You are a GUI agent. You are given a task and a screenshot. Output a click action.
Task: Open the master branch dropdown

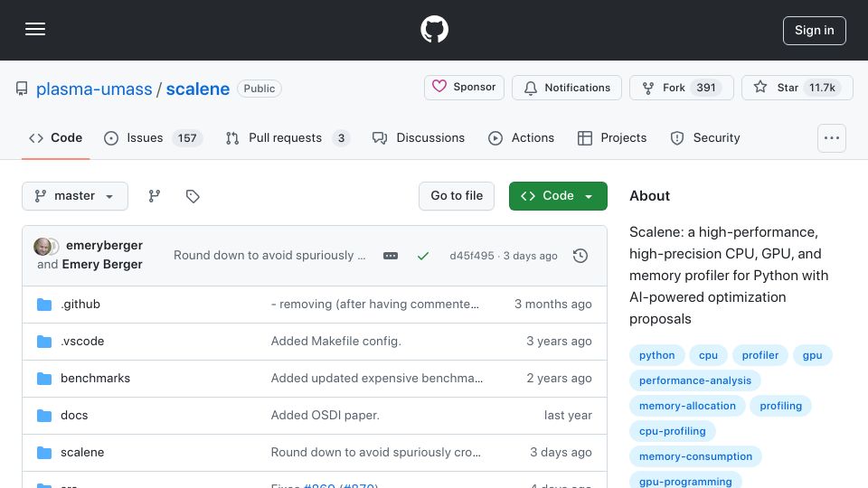(75, 196)
